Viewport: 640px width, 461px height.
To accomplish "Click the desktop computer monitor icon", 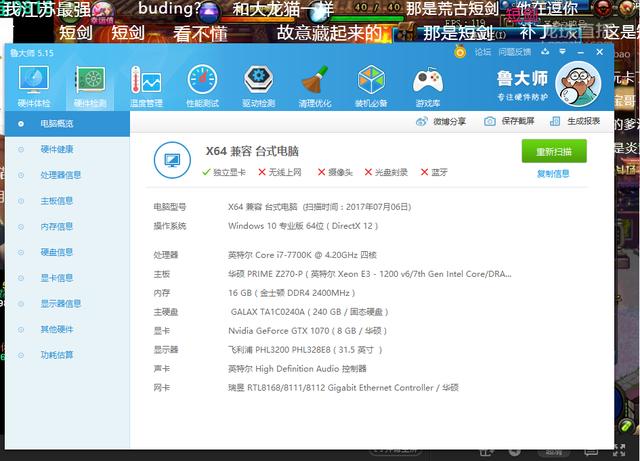I will [172, 160].
